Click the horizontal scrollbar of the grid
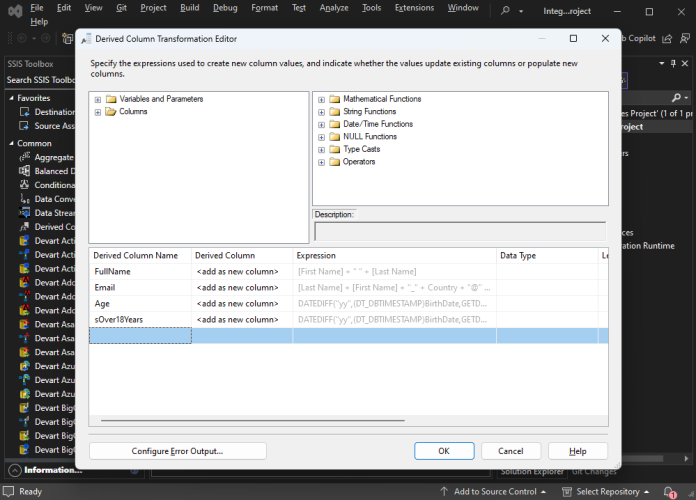This screenshot has width=696, height=500. (253, 420)
